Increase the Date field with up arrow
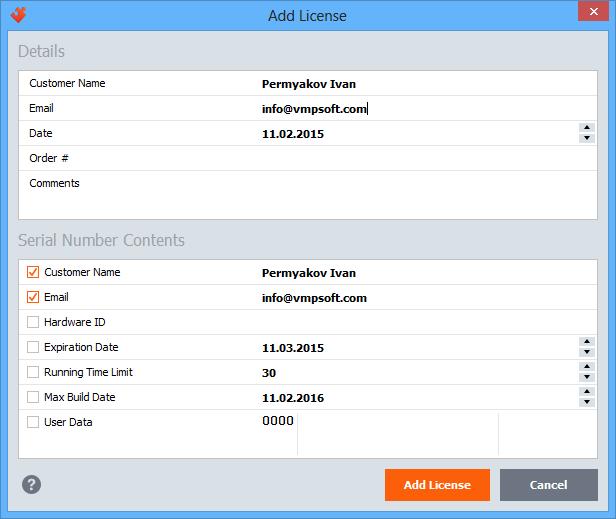The height and width of the screenshot is (519, 616). [587, 128]
